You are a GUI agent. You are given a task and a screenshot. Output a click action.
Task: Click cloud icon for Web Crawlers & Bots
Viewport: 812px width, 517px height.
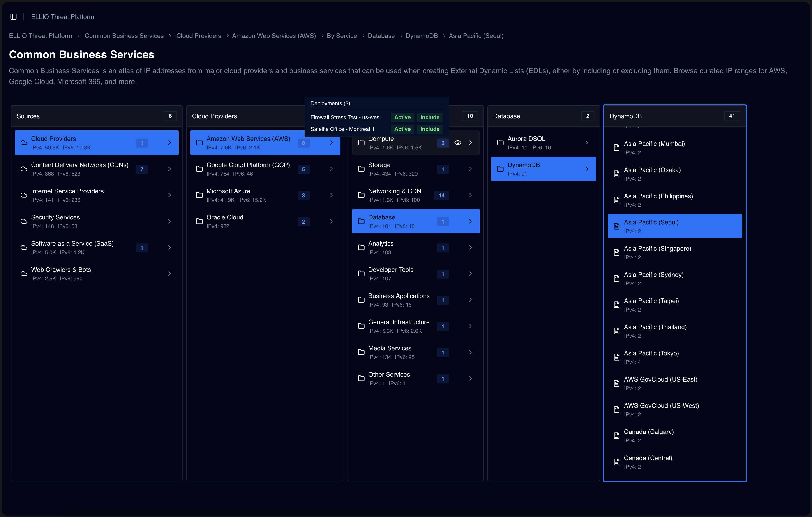[24, 274]
